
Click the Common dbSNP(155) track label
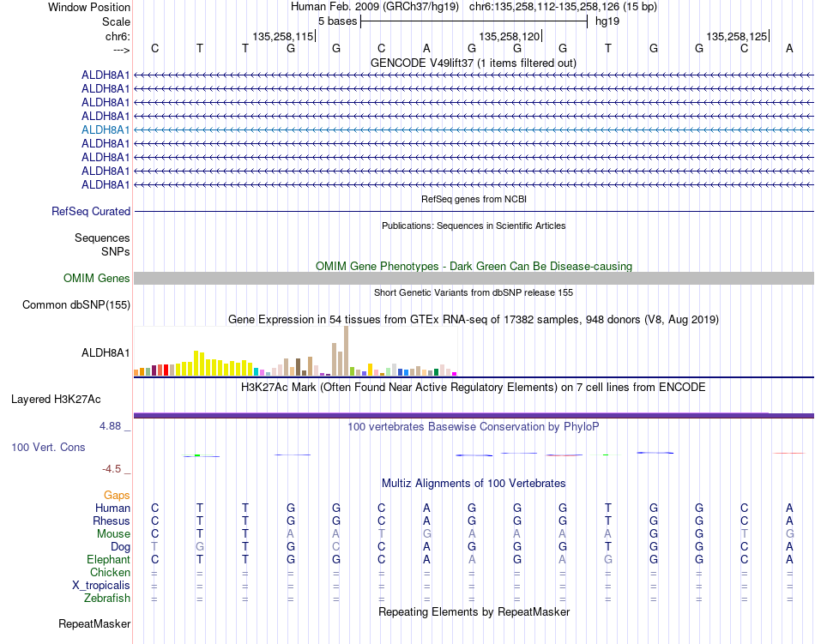tap(76, 305)
